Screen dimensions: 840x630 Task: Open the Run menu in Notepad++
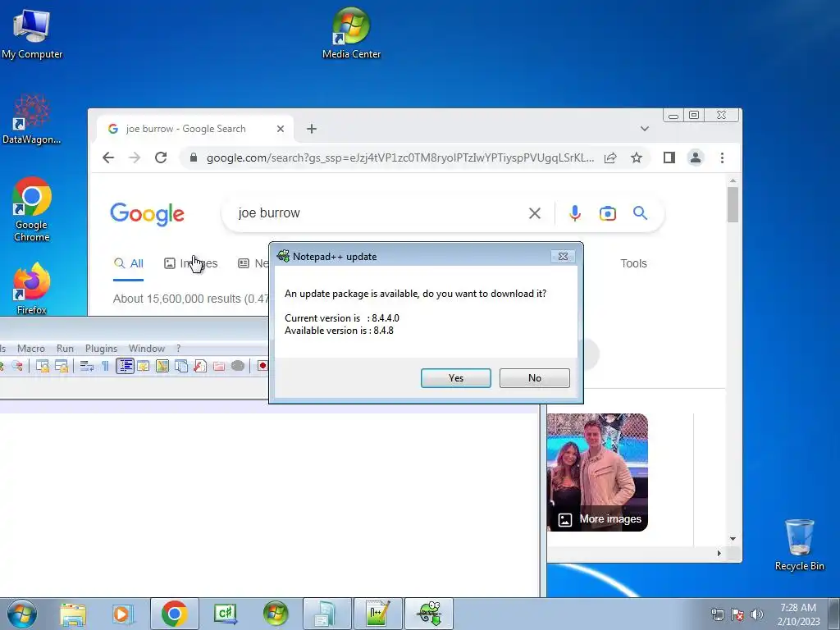(65, 348)
